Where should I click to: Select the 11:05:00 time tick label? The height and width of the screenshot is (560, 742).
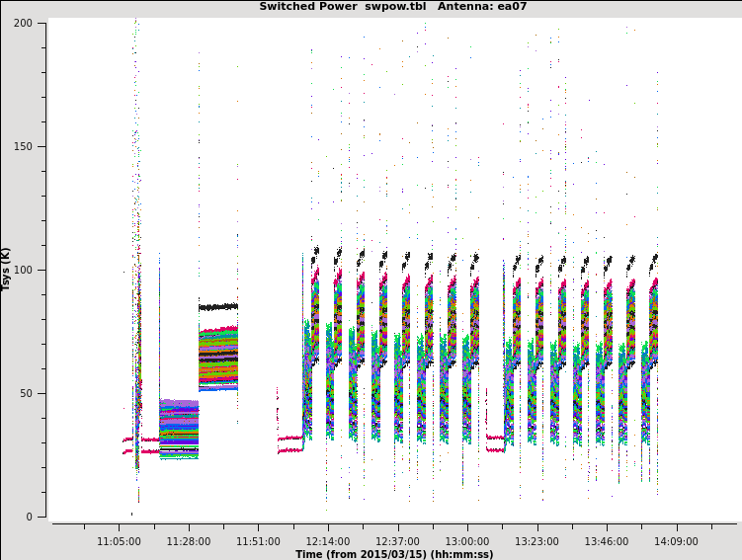[x=119, y=541]
